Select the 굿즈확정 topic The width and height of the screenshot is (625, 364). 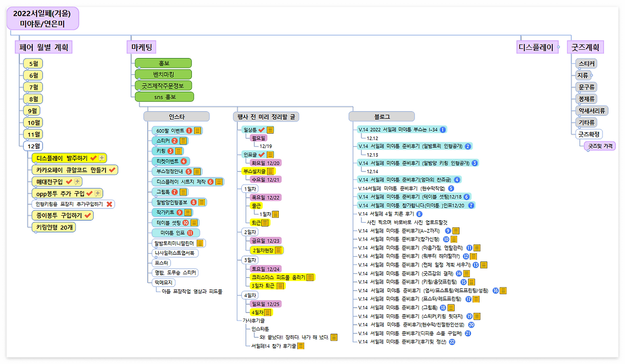click(x=589, y=134)
